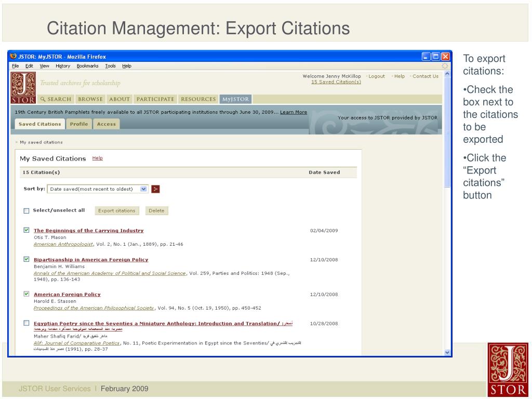Click the My saved citations breadcrumb
532x399 pixels.
tap(41, 142)
